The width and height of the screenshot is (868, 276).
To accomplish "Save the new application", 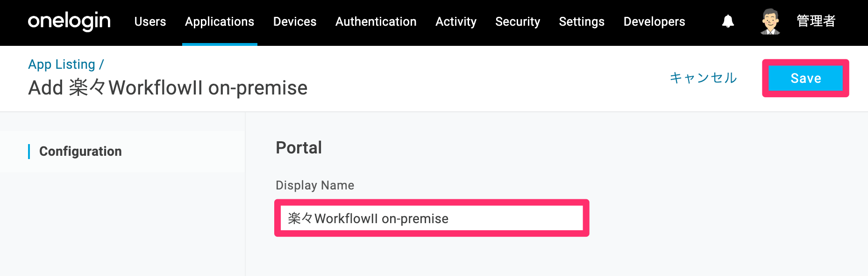I will click(x=805, y=78).
